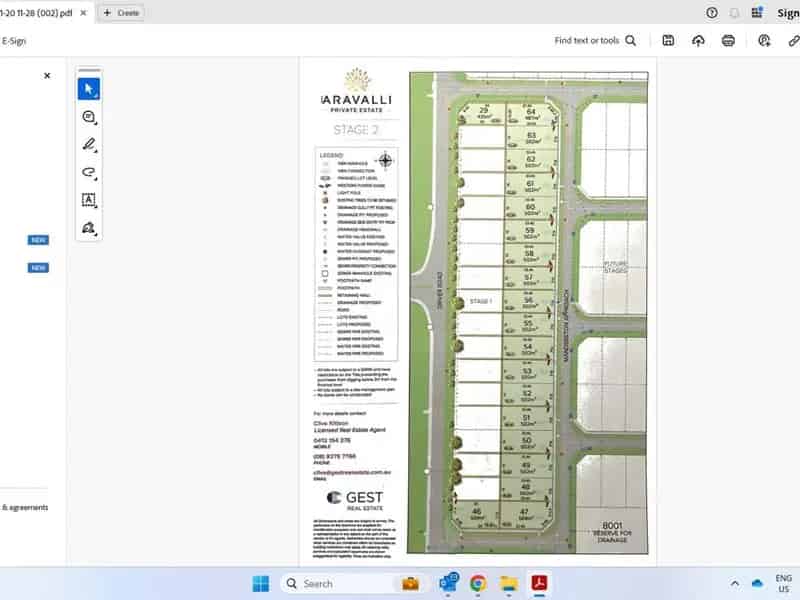Print the document
This screenshot has width=800, height=600.
(728, 40)
